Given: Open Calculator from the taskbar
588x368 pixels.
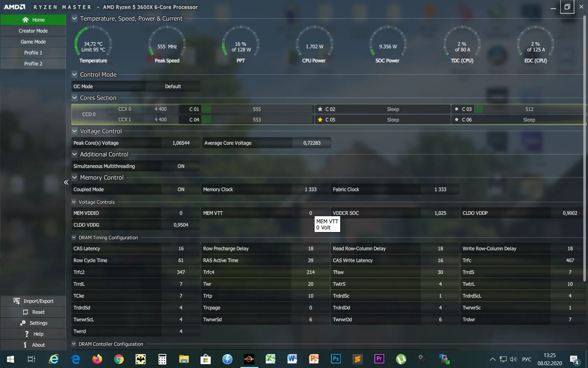Looking at the screenshot, I should tap(162, 359).
